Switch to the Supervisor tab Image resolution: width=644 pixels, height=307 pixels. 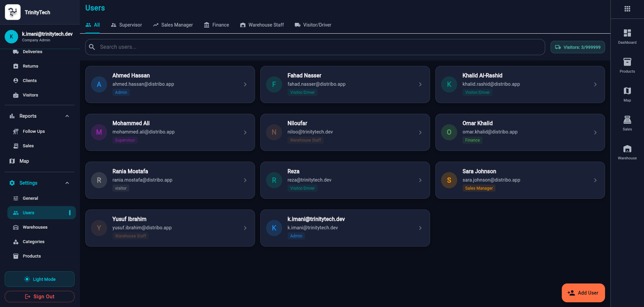click(x=127, y=25)
